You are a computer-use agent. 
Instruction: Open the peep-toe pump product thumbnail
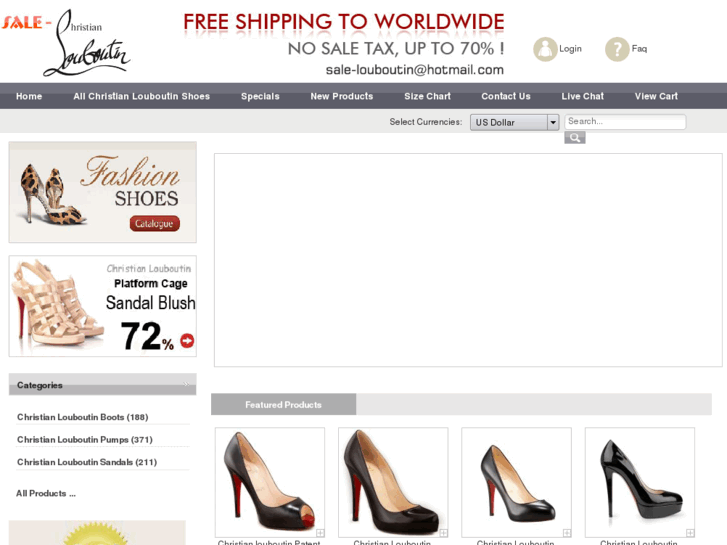pyautogui.click(x=270, y=482)
